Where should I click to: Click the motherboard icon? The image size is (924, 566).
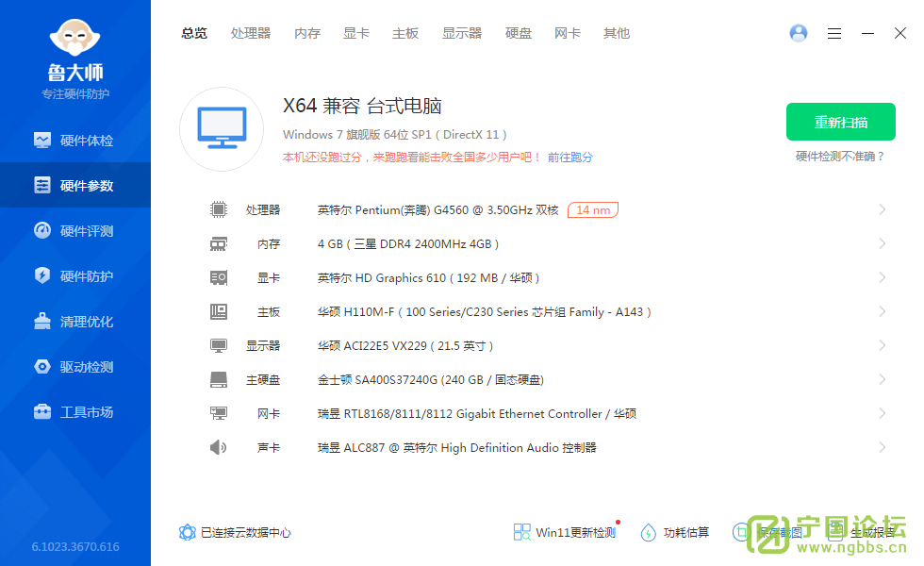point(219,311)
